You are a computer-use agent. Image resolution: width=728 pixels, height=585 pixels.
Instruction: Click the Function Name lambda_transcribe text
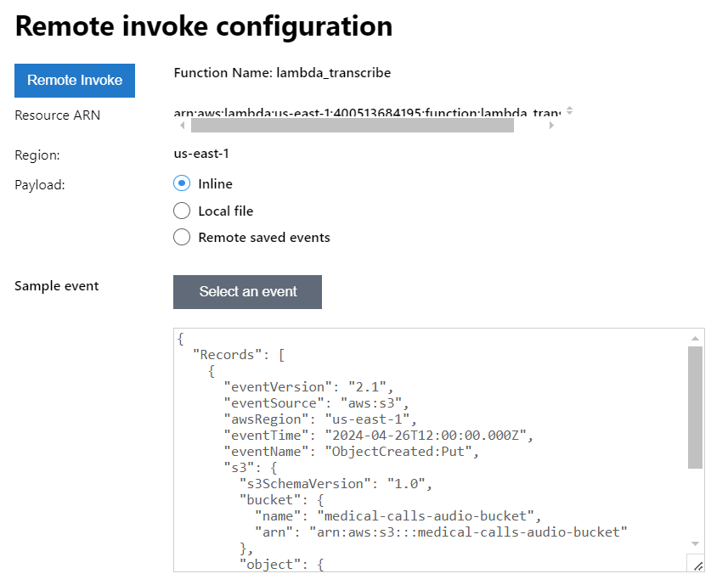[282, 73]
